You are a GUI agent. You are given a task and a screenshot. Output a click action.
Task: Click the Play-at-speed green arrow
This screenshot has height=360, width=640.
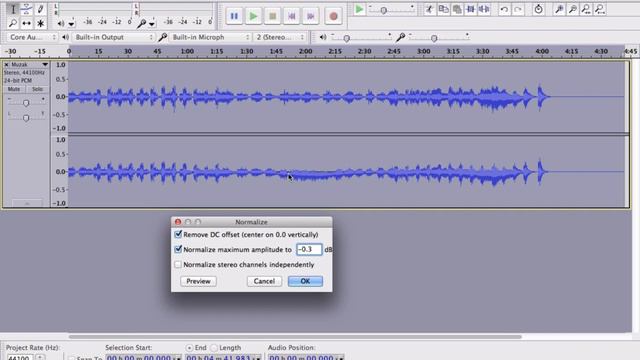pyautogui.click(x=359, y=9)
